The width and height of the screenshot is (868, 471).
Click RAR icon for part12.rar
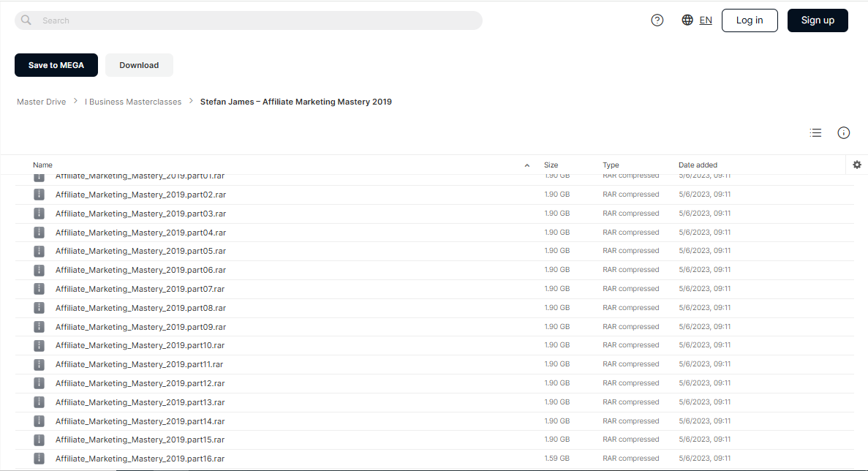coord(39,383)
